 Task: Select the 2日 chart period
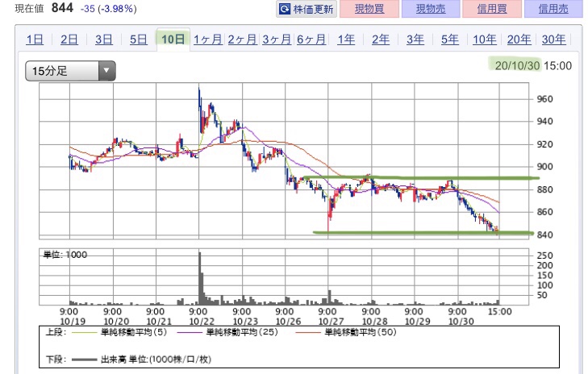point(69,39)
